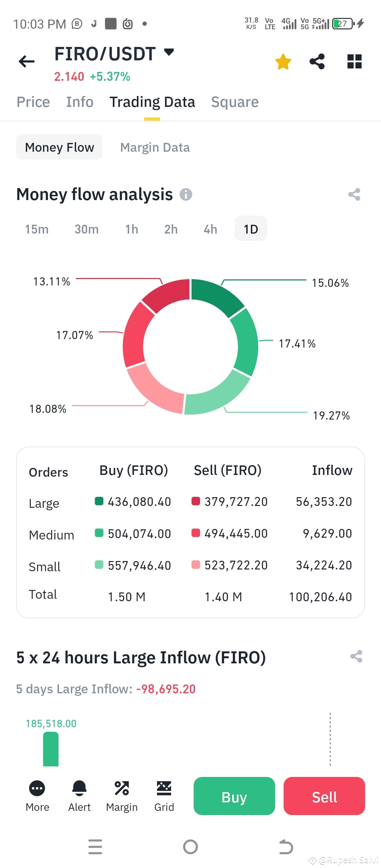The image size is (381, 868).
Task: Open the four-square grid menu icon
Action: [x=354, y=61]
